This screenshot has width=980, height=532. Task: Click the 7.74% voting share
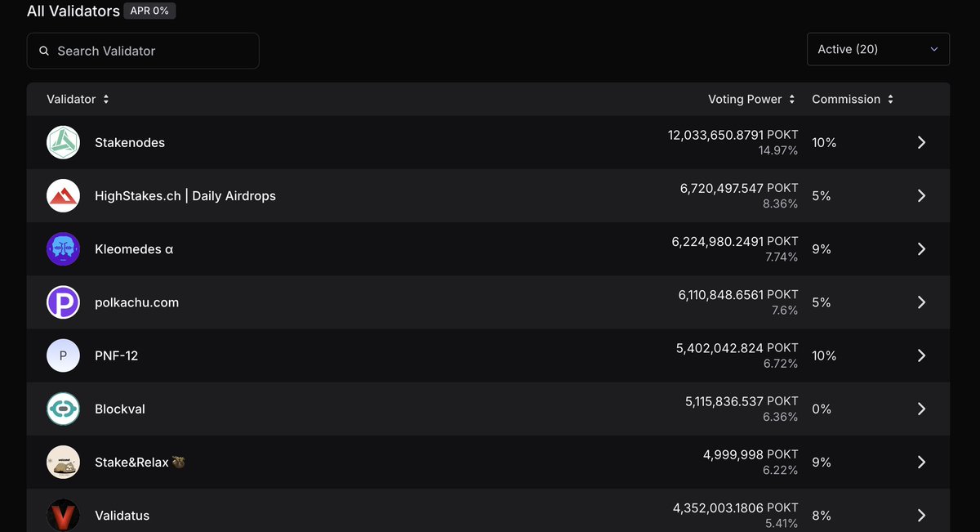pyautogui.click(x=782, y=257)
